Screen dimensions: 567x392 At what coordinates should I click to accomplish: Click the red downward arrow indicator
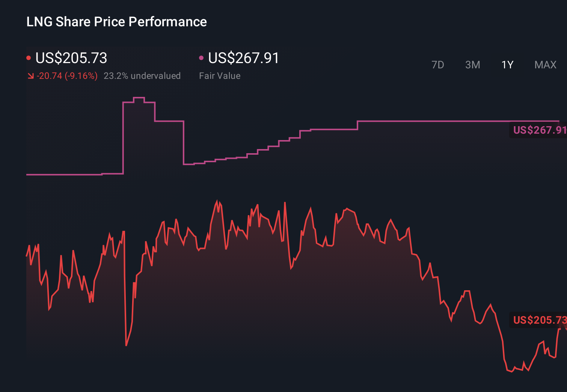coord(31,75)
